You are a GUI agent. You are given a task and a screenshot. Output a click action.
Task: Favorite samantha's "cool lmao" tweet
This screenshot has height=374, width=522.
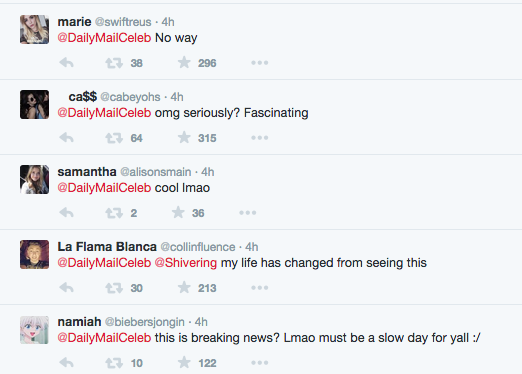[x=178, y=212]
